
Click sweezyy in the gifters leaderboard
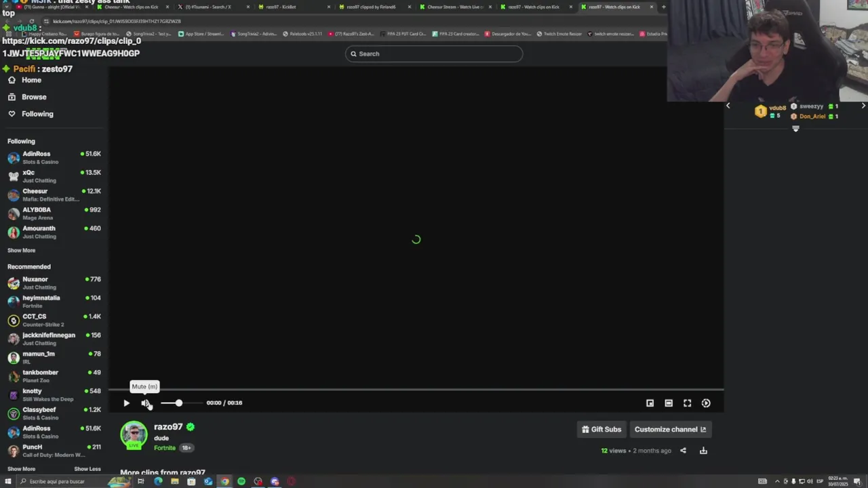tap(810, 106)
